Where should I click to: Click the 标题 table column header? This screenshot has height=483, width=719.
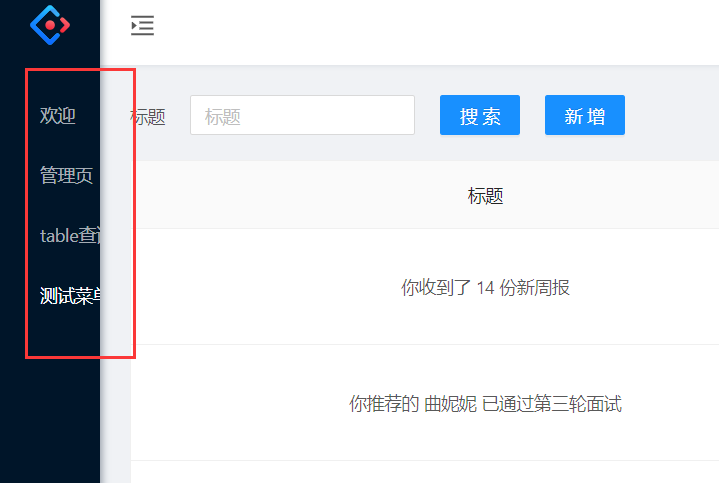point(485,196)
